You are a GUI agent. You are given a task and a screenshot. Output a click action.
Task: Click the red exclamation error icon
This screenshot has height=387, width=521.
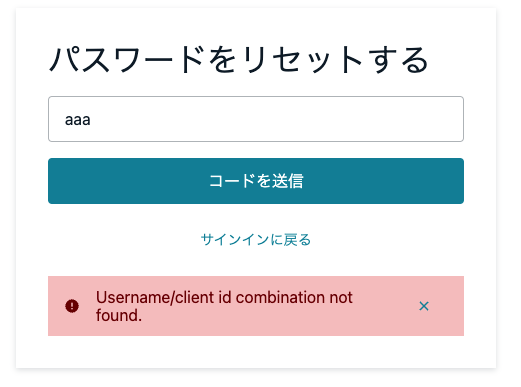point(72,306)
